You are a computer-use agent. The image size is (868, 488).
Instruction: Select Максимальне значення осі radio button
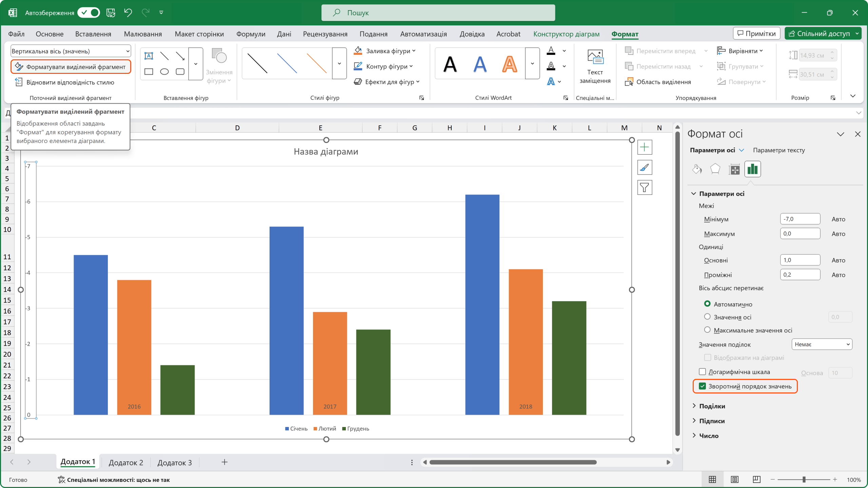pyautogui.click(x=707, y=330)
